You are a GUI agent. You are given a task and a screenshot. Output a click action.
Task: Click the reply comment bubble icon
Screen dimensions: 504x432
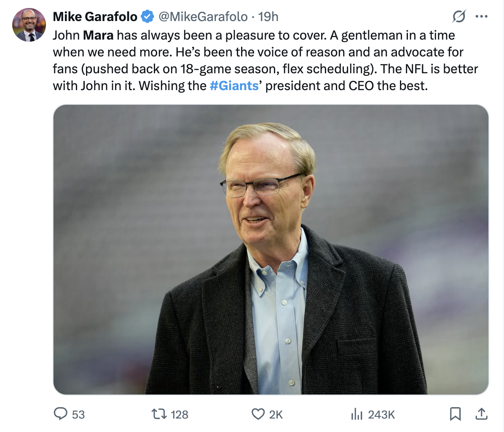tap(61, 414)
